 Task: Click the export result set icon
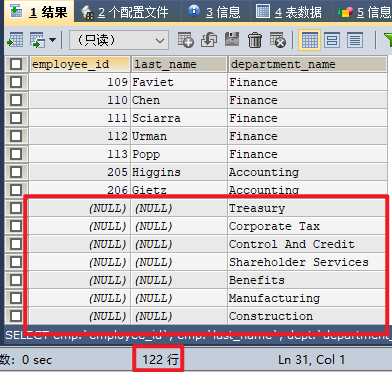pyautogui.click(x=15, y=41)
